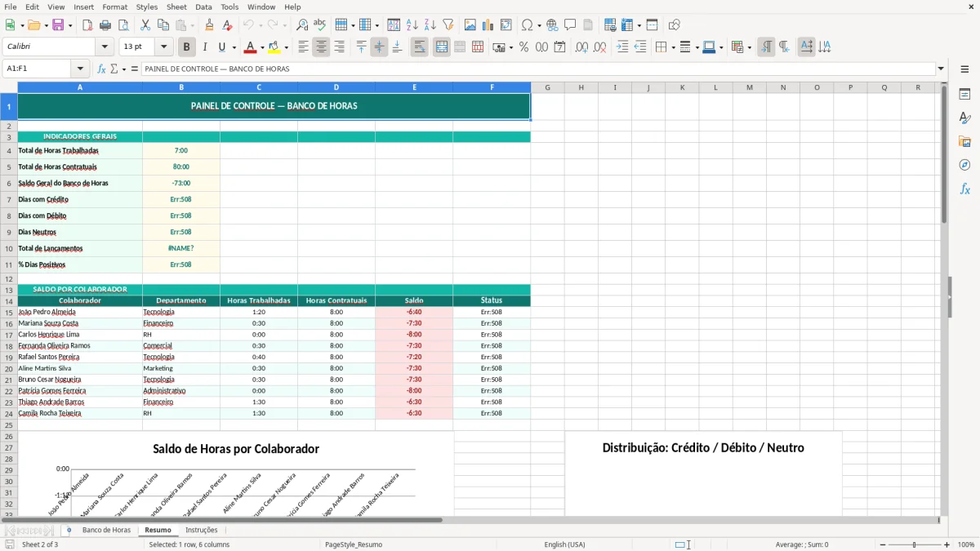Click the Export as PDF icon
The image size is (980, 551).
click(x=87, y=25)
